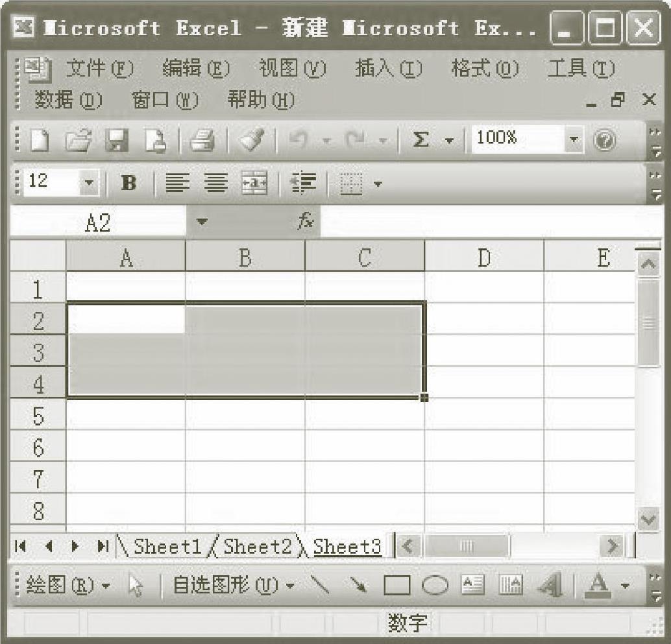671x644 pixels.
Task: Open a file with the Open folder icon
Action: (x=79, y=140)
